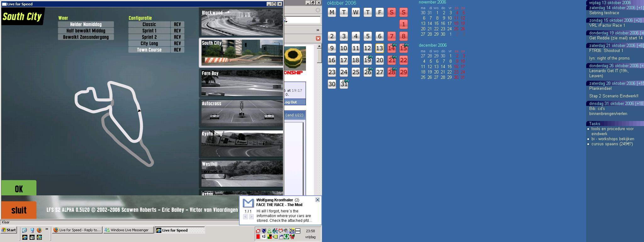644x242 pixels.
Task: Select Bewolkt Zonsondergang weather
Action: point(86,37)
